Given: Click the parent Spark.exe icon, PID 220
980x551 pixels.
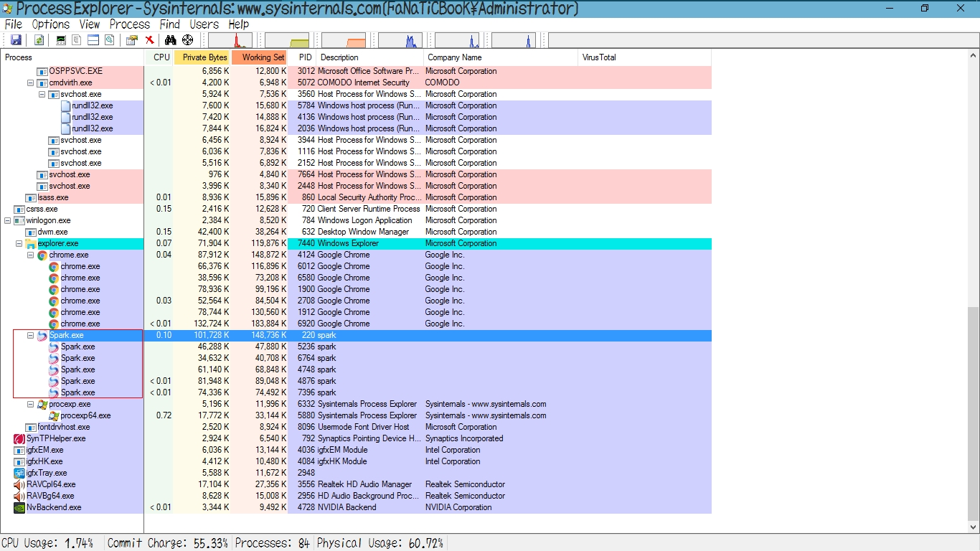Looking at the screenshot, I should point(42,336).
